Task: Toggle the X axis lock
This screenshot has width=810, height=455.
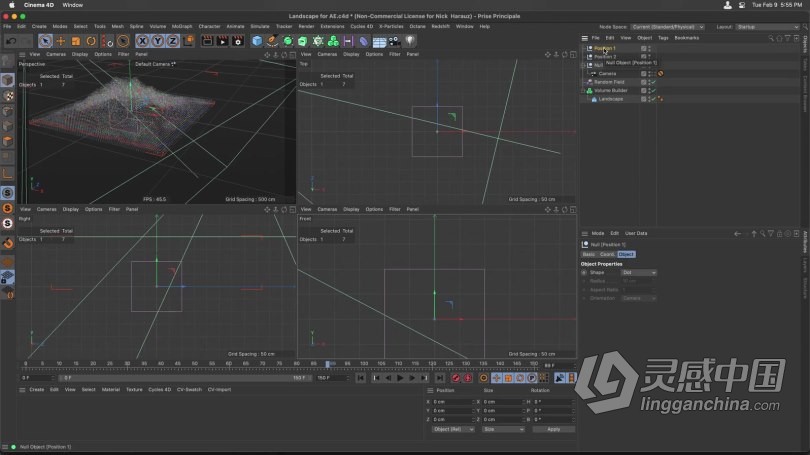Action: (142, 41)
